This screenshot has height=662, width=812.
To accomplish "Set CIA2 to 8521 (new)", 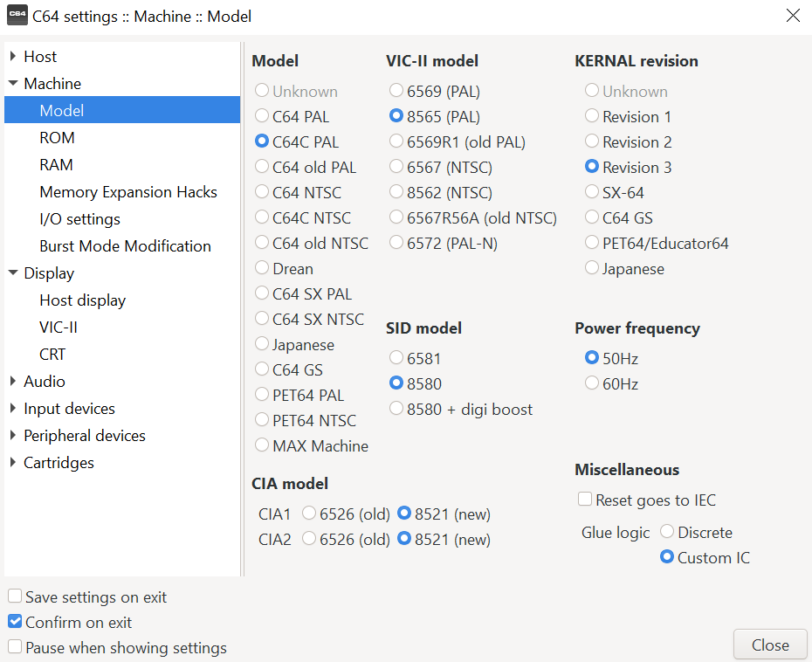I will [444, 539].
